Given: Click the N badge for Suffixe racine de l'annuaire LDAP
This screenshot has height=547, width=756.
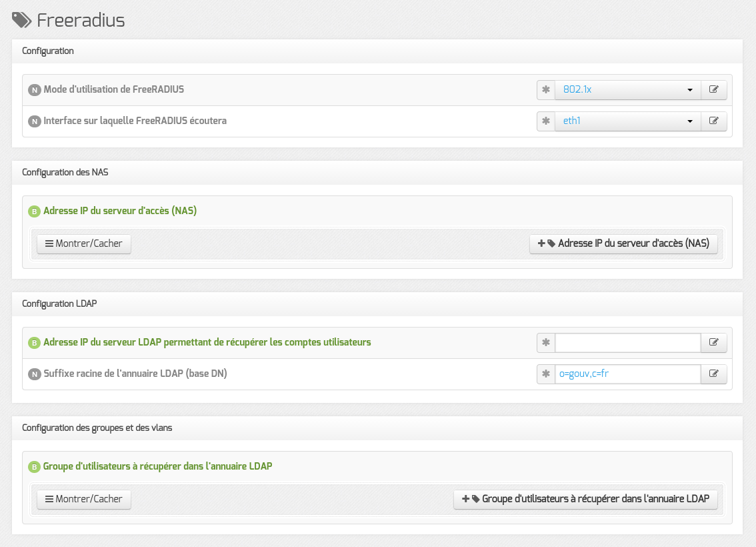Looking at the screenshot, I should point(34,374).
